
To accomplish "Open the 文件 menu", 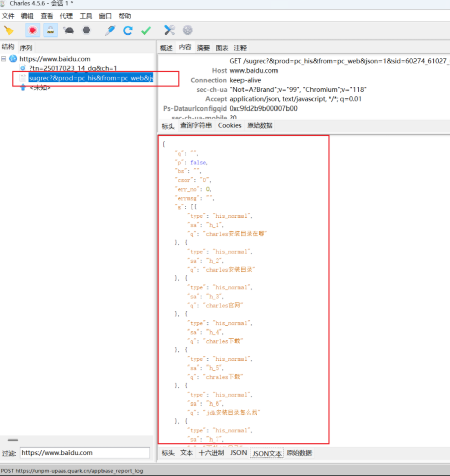I will 8,16.
